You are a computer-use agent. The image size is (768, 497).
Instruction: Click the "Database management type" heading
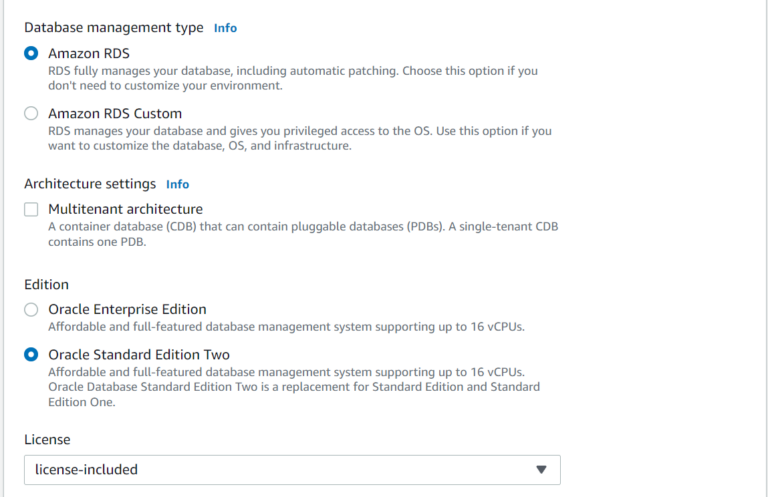(x=113, y=28)
